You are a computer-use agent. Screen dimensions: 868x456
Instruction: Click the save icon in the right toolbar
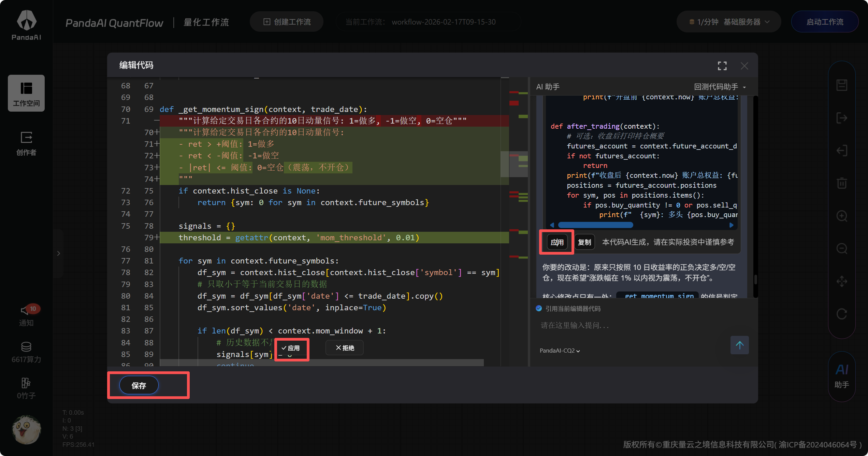click(842, 85)
